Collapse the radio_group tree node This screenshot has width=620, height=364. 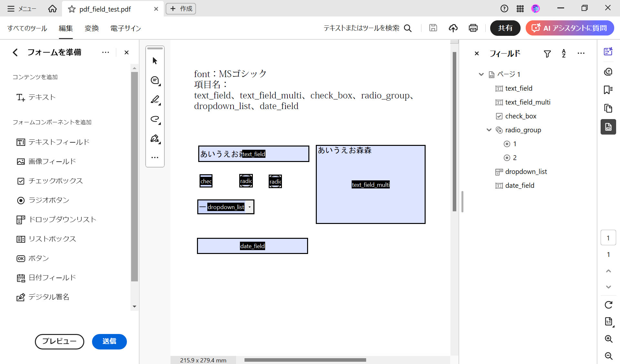point(489,130)
